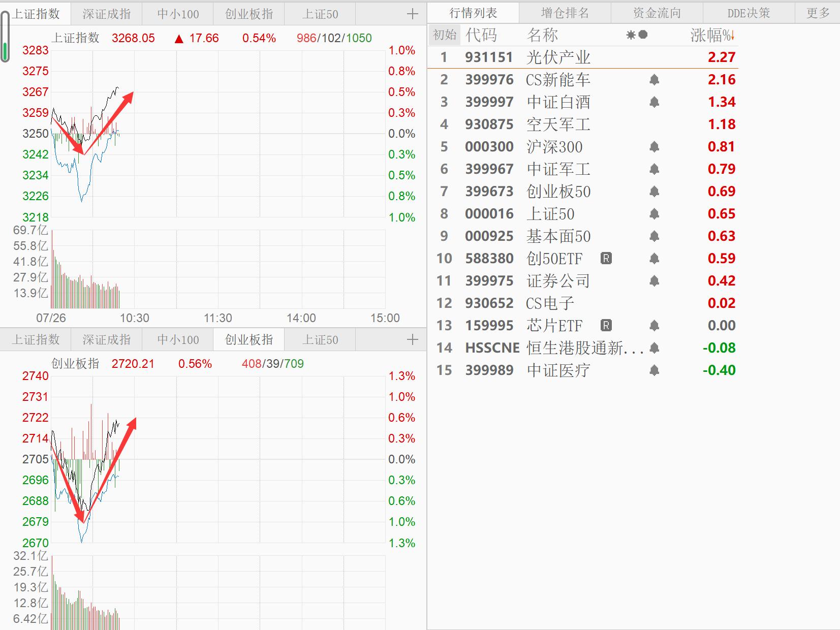Click the alert bell for 上证50 row

(x=655, y=214)
